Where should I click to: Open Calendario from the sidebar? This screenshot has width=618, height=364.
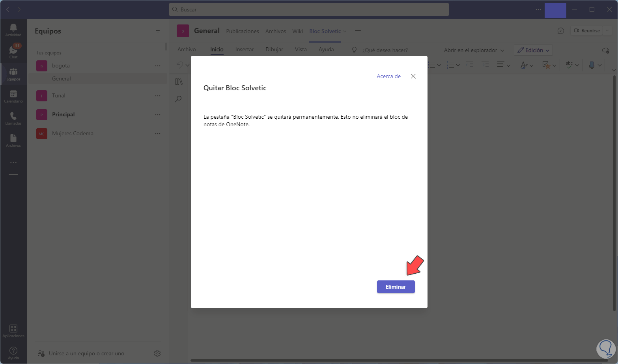(x=13, y=96)
